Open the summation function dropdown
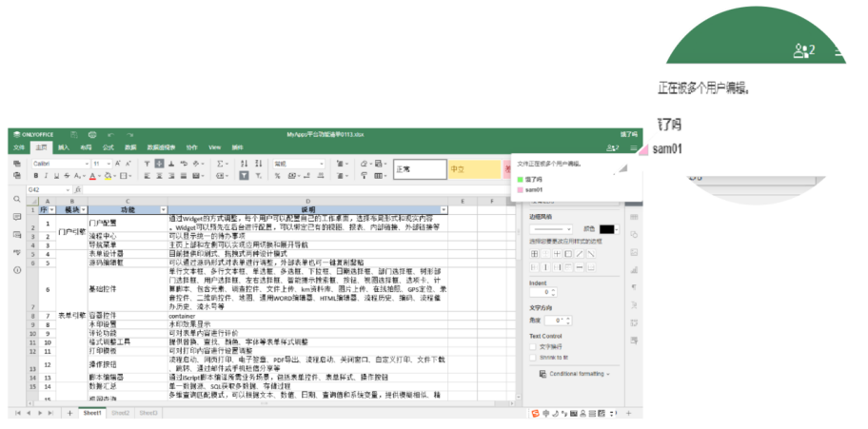Viewport: 868px width, 429px height. tap(223, 164)
